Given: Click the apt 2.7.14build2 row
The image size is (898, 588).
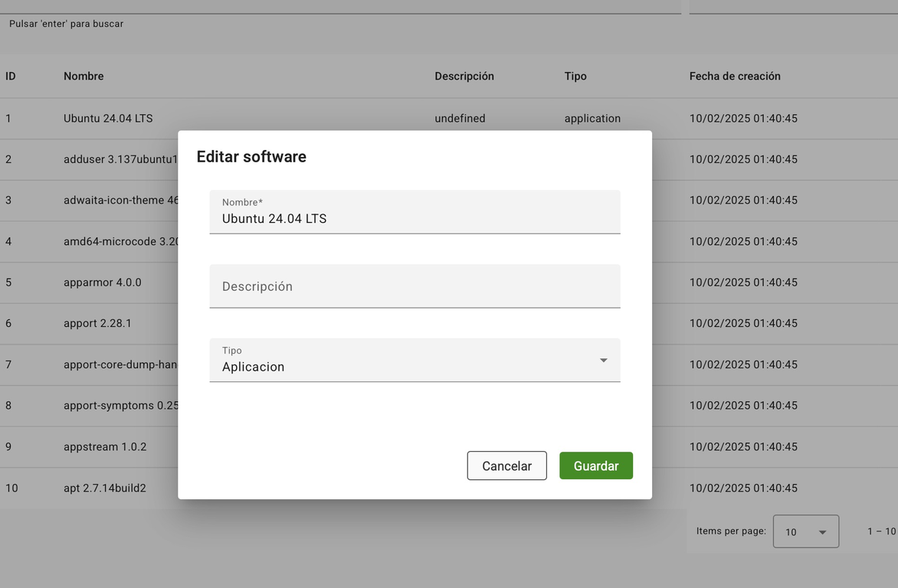Looking at the screenshot, I should point(105,488).
